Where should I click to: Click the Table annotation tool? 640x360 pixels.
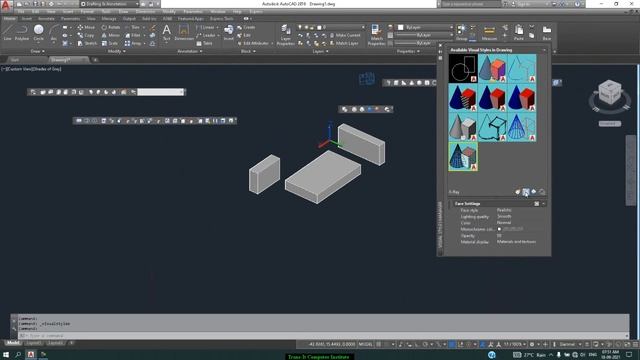[x=204, y=43]
